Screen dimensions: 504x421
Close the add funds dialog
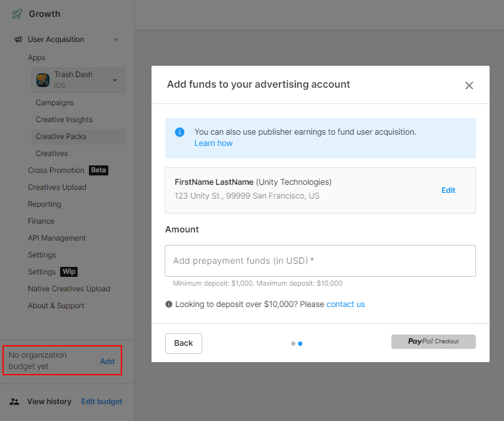click(x=469, y=86)
